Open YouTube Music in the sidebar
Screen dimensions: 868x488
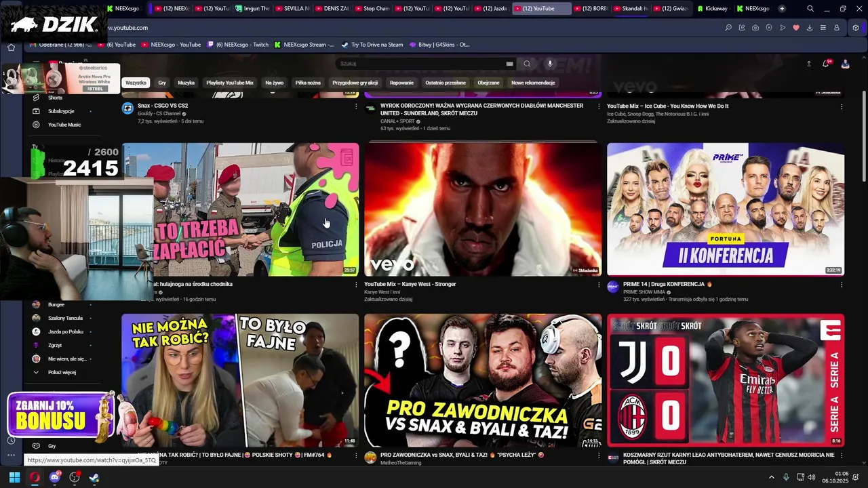coord(64,125)
